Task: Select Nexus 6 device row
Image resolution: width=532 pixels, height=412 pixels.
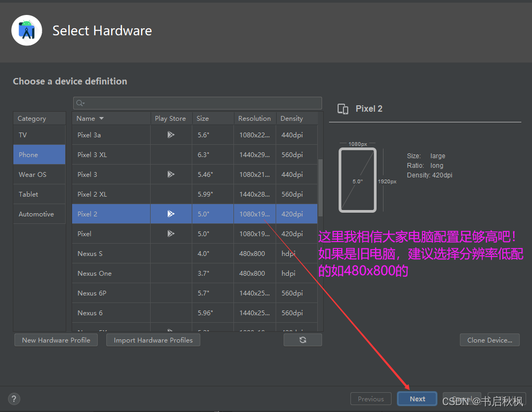Action: [195, 313]
